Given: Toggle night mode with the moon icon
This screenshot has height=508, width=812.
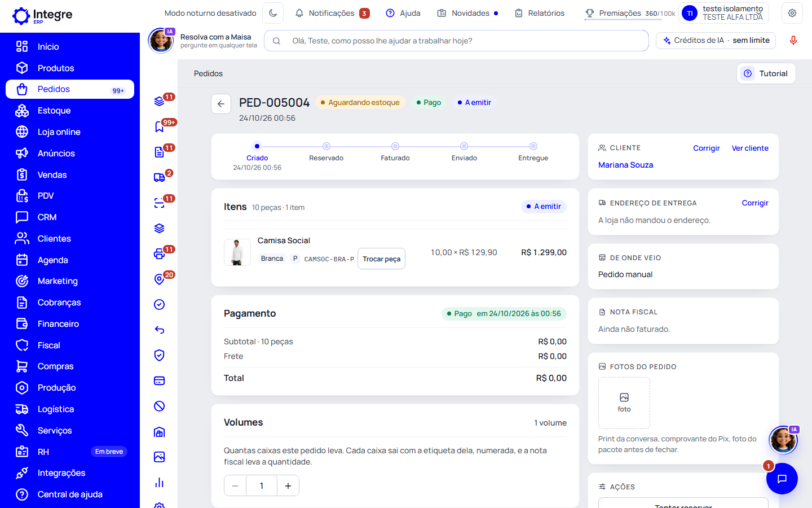Looking at the screenshot, I should (x=273, y=13).
